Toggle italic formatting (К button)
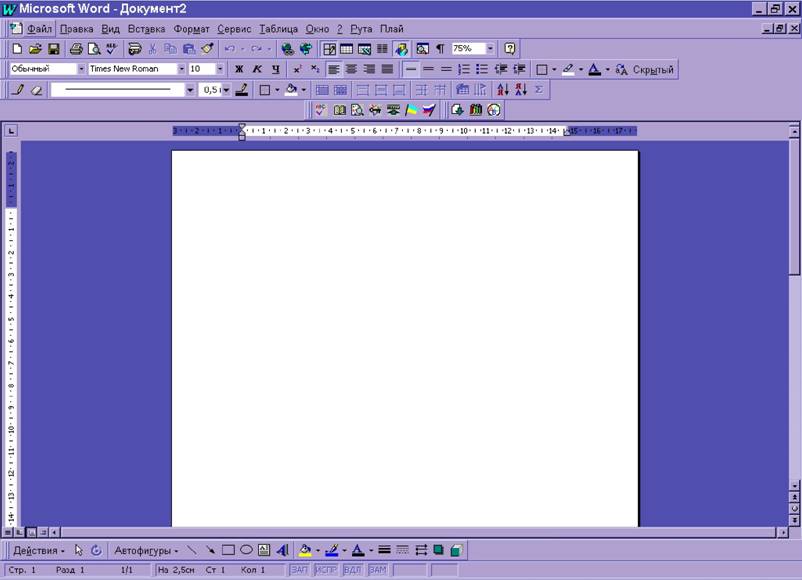Image resolution: width=802 pixels, height=580 pixels. pyautogui.click(x=257, y=69)
